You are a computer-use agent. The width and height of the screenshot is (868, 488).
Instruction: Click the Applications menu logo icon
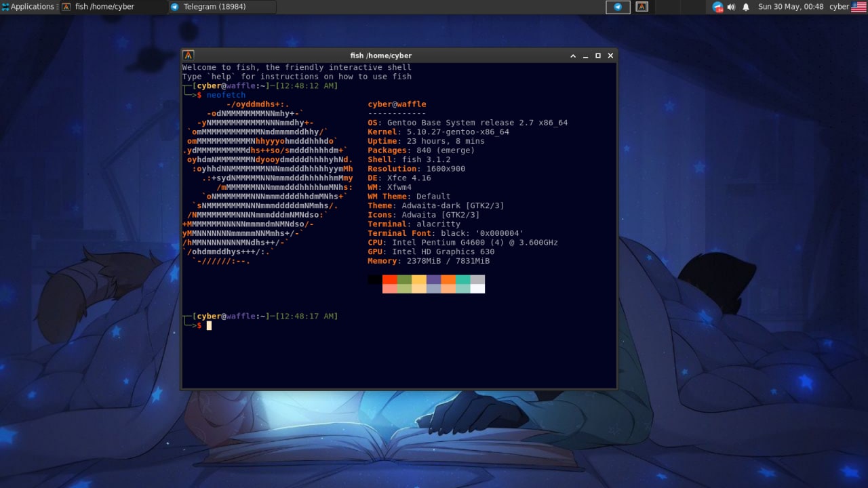[x=5, y=7]
